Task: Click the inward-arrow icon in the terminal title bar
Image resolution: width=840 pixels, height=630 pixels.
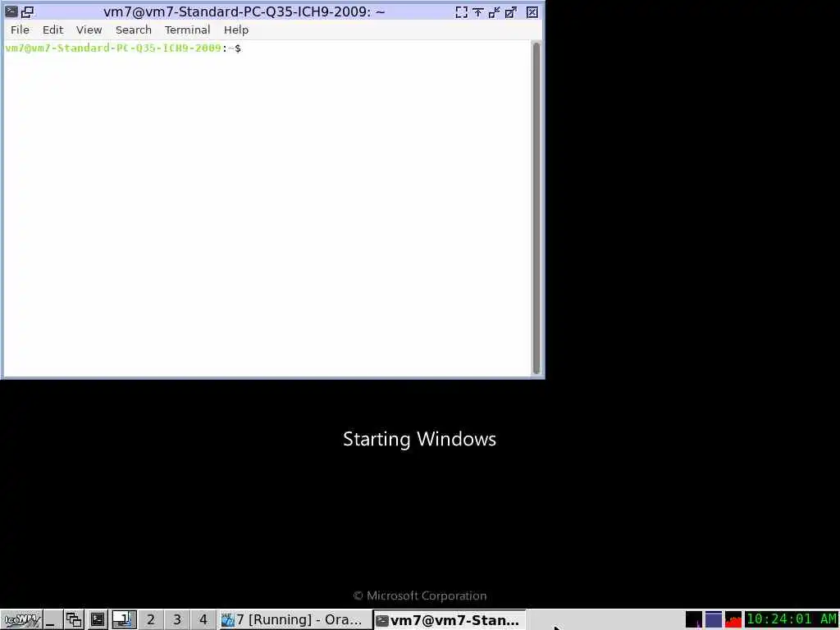Action: point(495,11)
